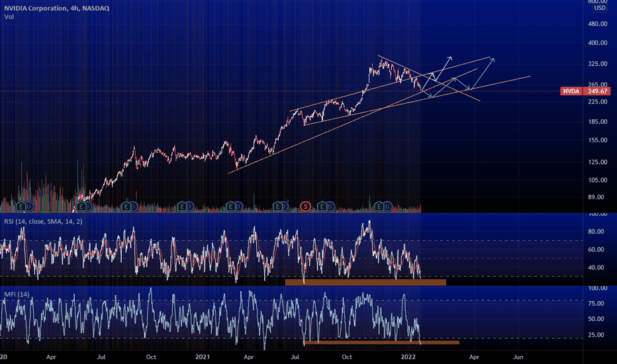Open the dividend marker near September 2020

tap(134, 206)
